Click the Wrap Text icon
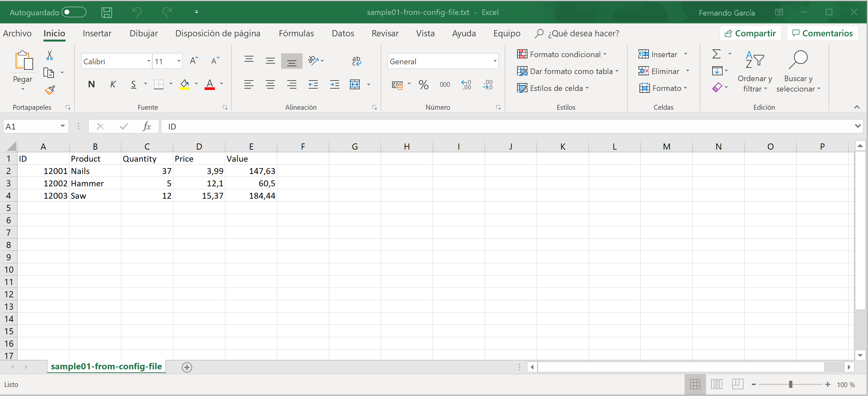Image resolution: width=868 pixels, height=396 pixels. [x=356, y=61]
